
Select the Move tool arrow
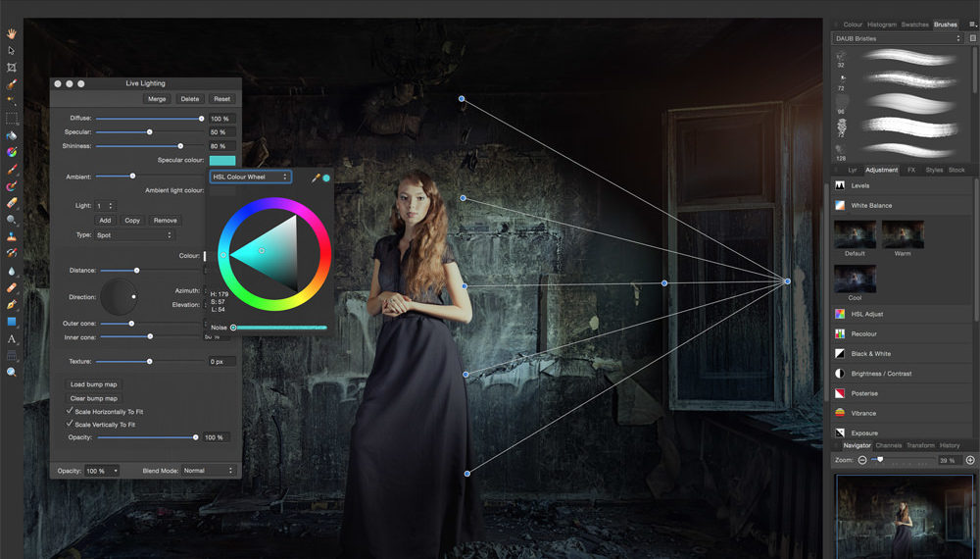coord(11,50)
